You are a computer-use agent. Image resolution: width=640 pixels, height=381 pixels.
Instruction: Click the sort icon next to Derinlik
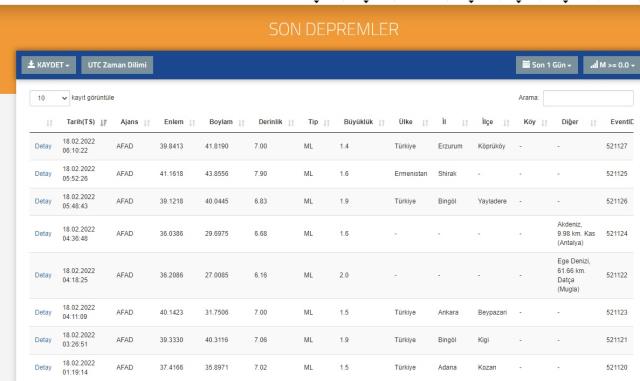[x=291, y=123]
